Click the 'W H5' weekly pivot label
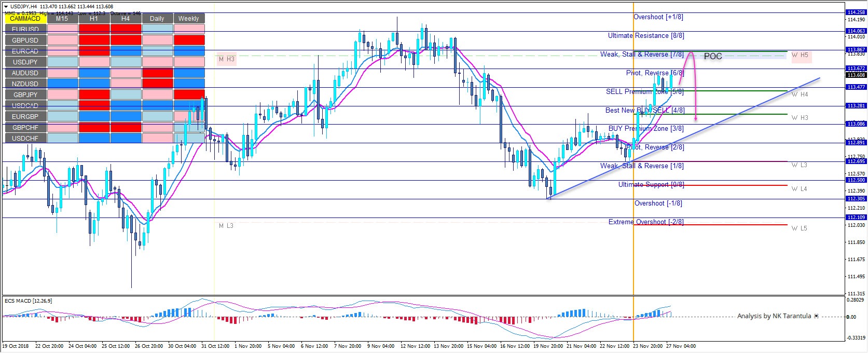 800,55
